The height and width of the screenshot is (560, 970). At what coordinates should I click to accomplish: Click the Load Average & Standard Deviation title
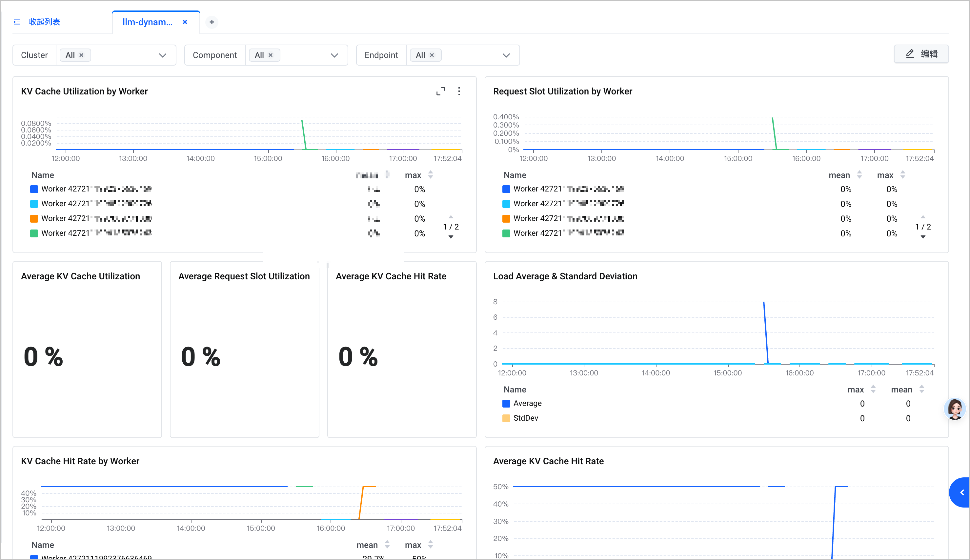(x=565, y=276)
